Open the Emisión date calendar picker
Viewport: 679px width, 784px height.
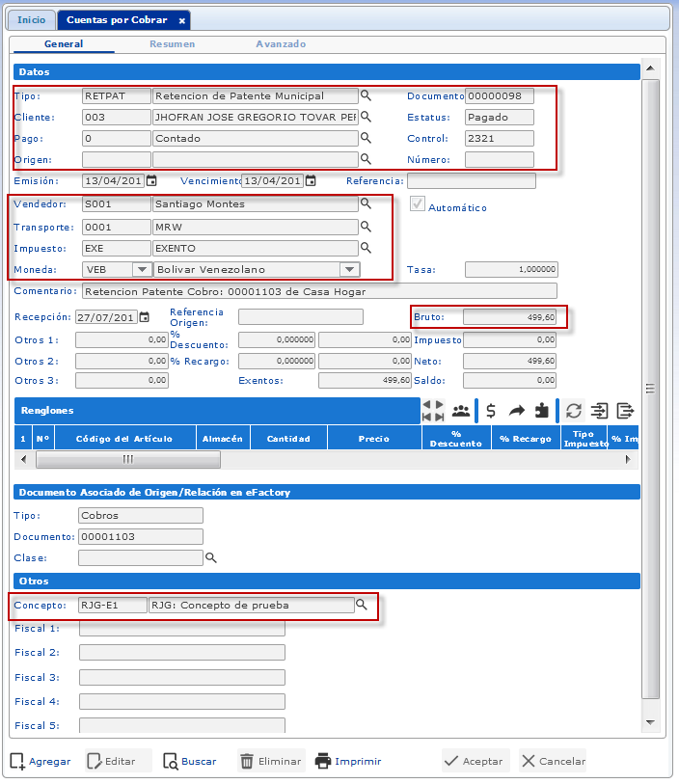pyautogui.click(x=151, y=181)
